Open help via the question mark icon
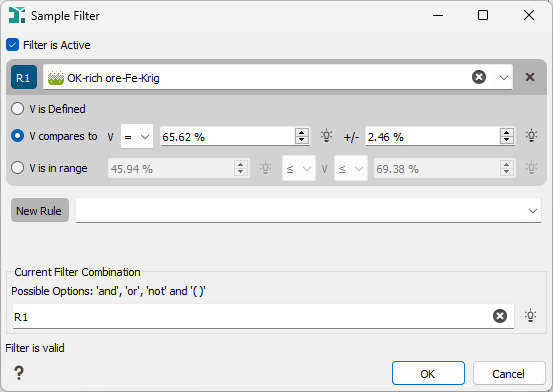Image resolution: width=553 pixels, height=392 pixels. (19, 373)
